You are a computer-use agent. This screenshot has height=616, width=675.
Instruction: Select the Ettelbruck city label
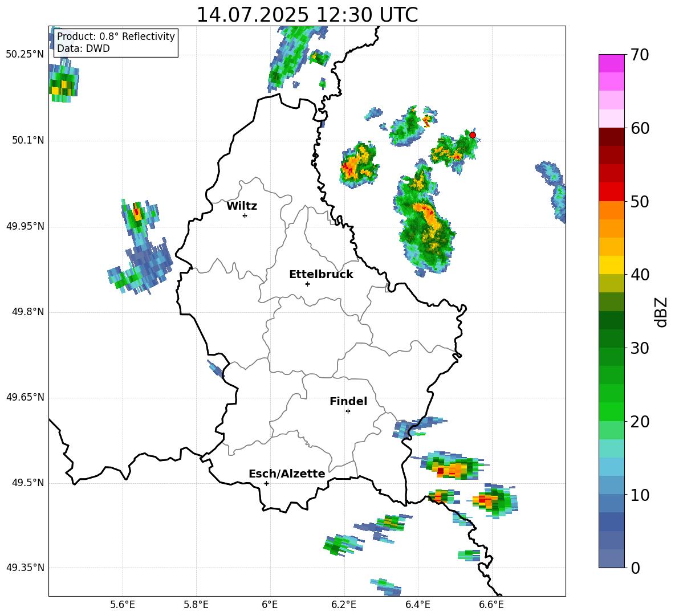[321, 275]
